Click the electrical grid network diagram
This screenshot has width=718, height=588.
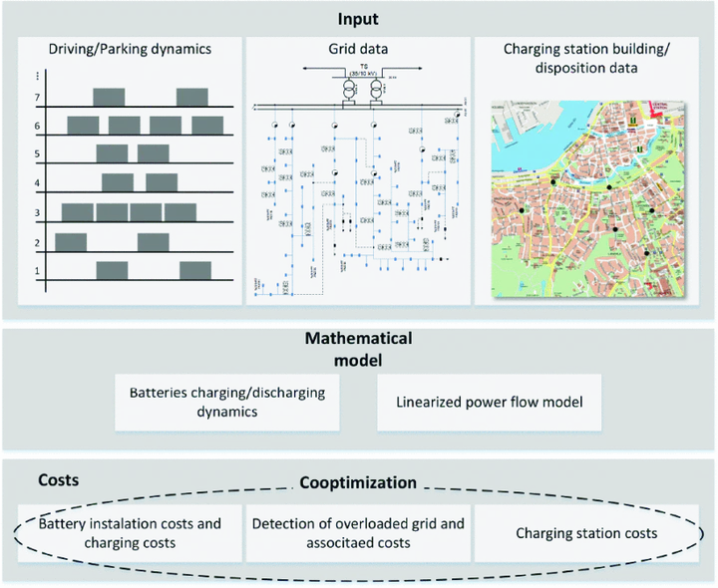(x=359, y=189)
